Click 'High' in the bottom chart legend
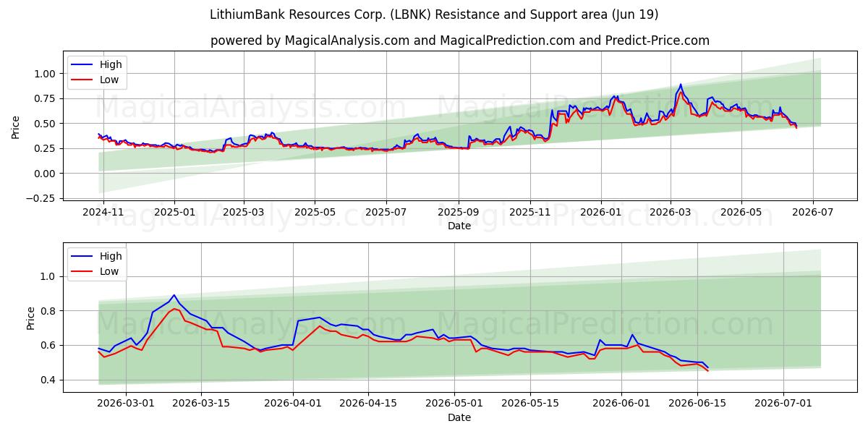The image size is (868, 434). 111,256
